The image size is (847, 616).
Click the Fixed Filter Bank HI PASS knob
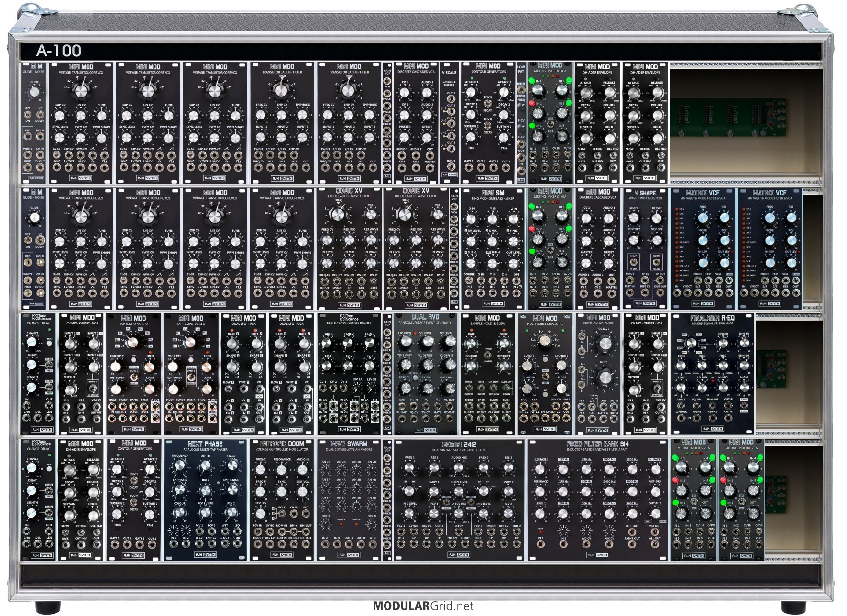coord(655,470)
